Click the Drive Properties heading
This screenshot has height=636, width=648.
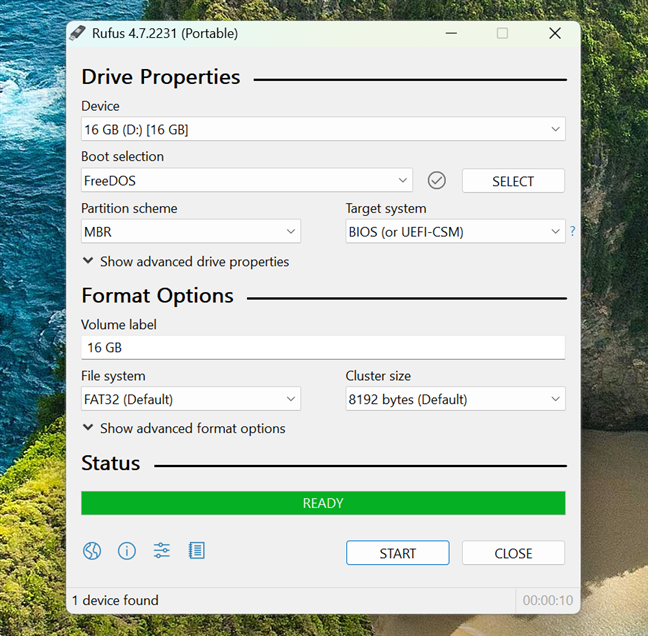tap(161, 77)
